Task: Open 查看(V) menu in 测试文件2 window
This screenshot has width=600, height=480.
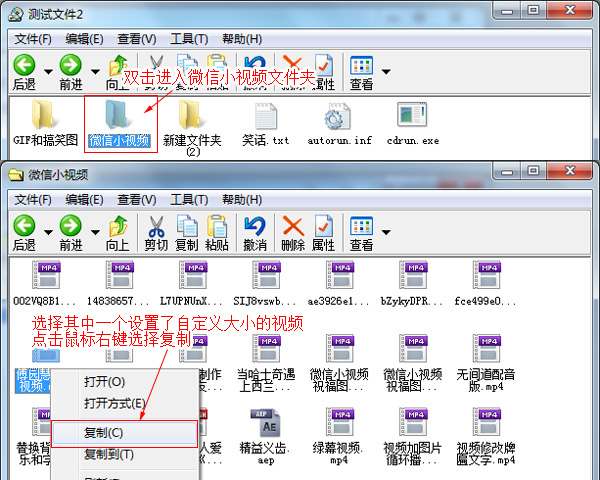Action: click(137, 39)
